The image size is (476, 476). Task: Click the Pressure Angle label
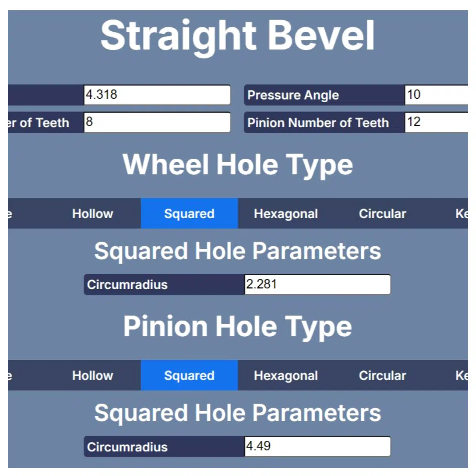click(x=293, y=95)
